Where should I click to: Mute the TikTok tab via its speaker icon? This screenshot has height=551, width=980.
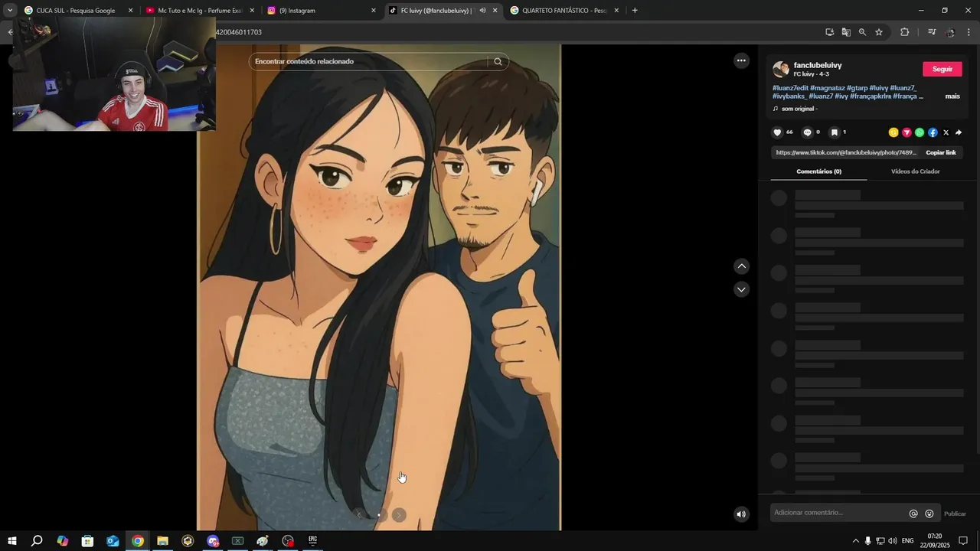click(x=482, y=11)
